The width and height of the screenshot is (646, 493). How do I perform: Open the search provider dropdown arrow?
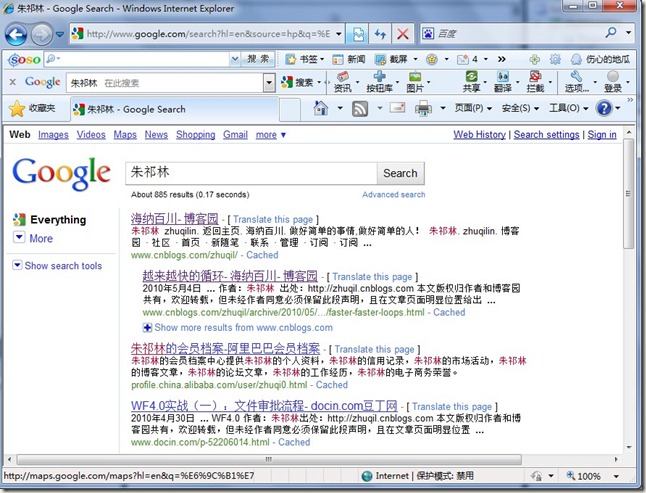(628, 33)
